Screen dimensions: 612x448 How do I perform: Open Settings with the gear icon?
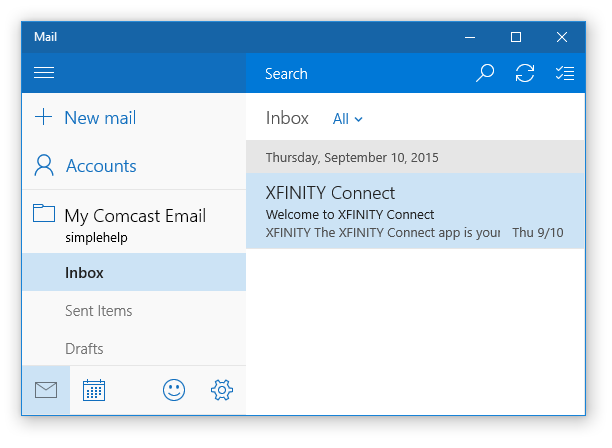[x=222, y=390]
